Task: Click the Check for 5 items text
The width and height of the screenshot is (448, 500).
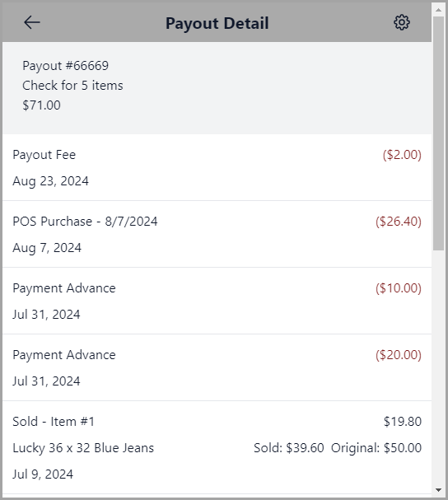Action: [72, 86]
